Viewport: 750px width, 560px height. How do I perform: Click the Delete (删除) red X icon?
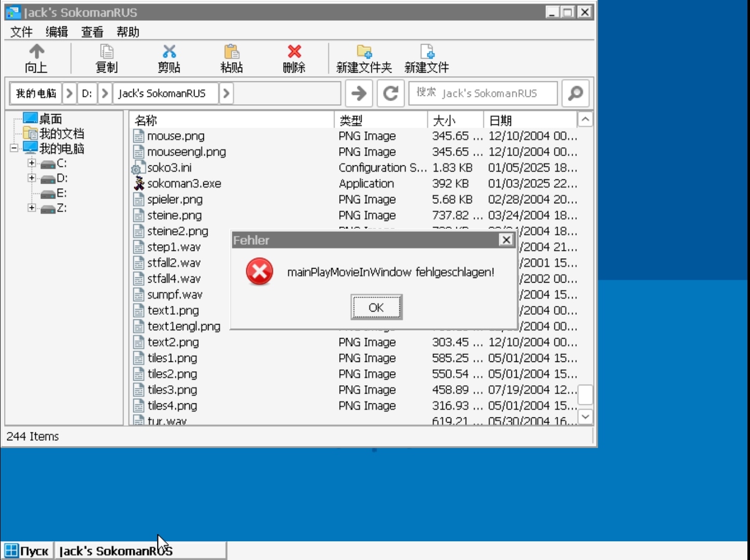[x=294, y=51]
